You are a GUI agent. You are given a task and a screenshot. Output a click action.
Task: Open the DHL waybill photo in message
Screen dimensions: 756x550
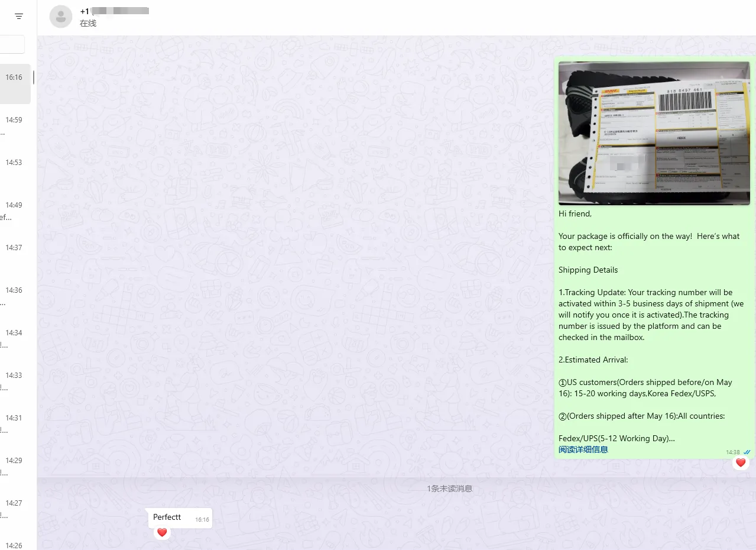tap(654, 133)
